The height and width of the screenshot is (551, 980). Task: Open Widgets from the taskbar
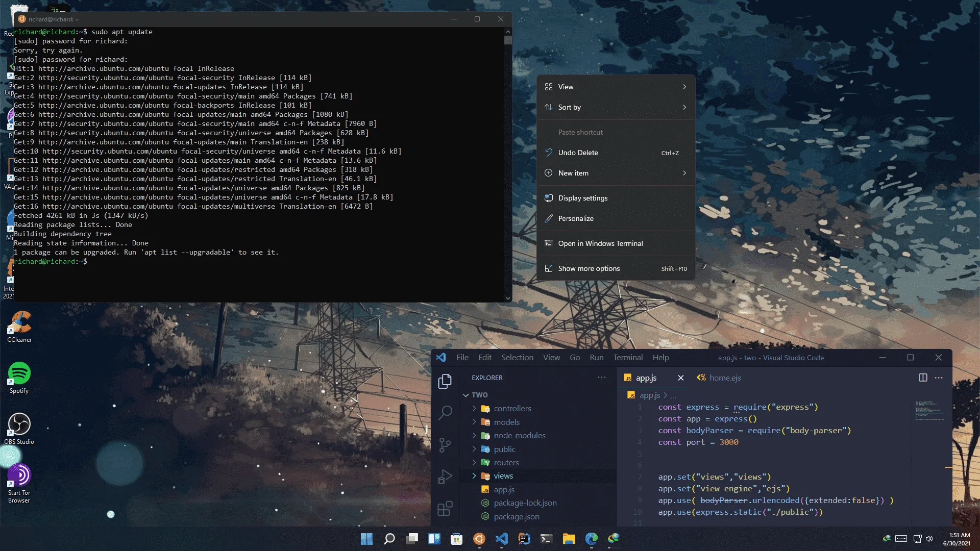coord(434,539)
